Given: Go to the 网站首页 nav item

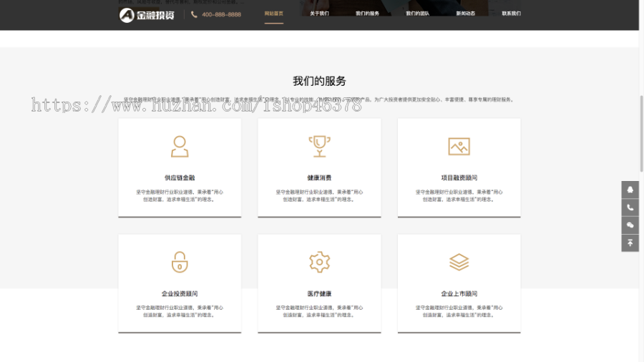Looking at the screenshot, I should [274, 14].
